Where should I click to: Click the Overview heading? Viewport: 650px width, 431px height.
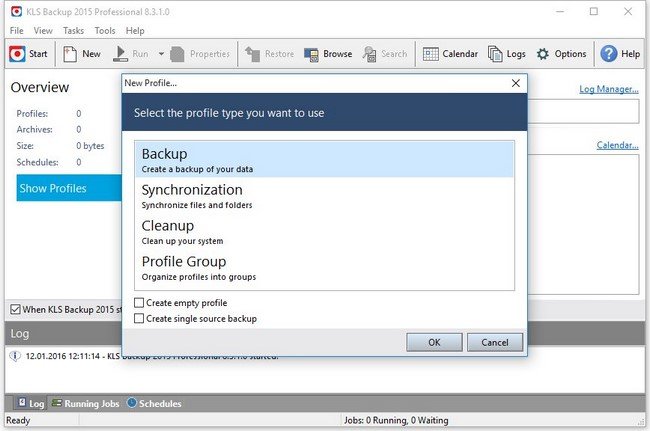pyautogui.click(x=40, y=87)
